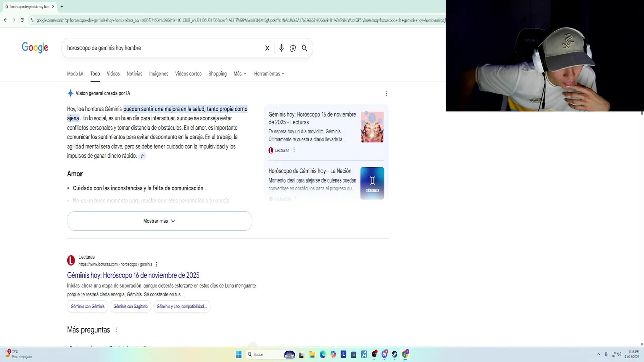Open three-dot menu next to Lecturas source card
The height and width of the screenshot is (362, 644).
294,150
